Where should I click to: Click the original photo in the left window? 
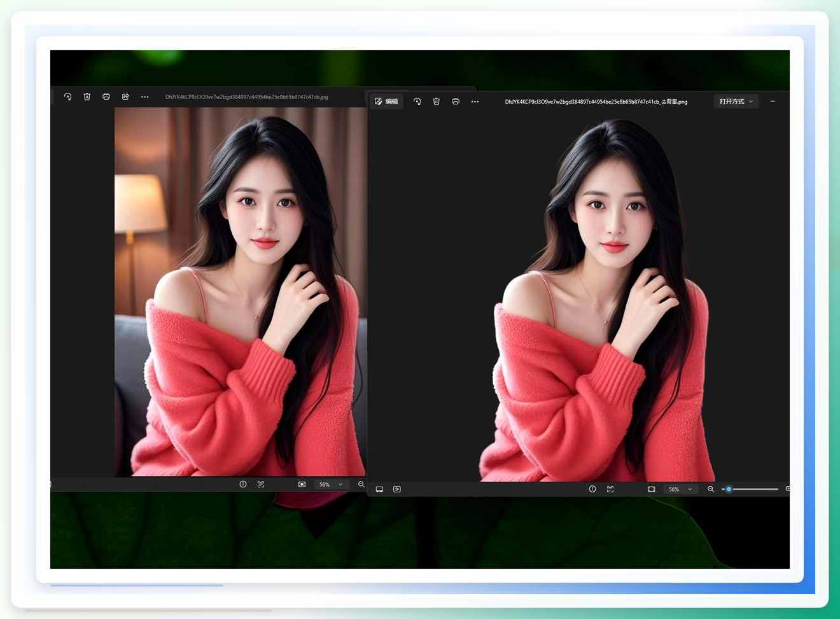(241, 291)
